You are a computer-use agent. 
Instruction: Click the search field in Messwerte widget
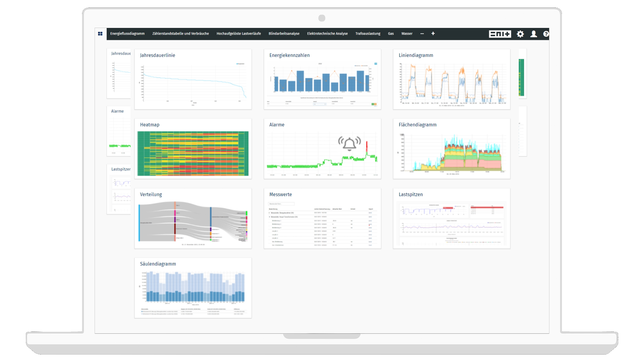coord(281,204)
